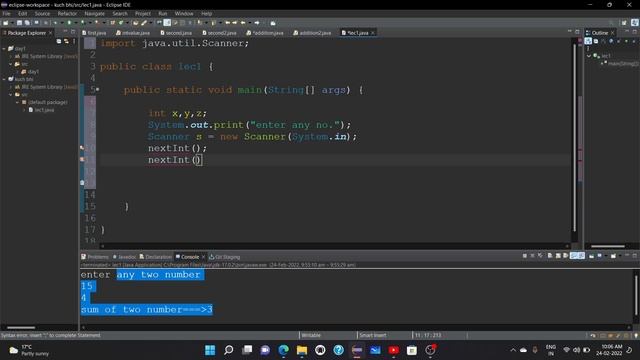The width and height of the screenshot is (640, 360).
Task: Click Smart Insert in status bar
Action: coord(373,335)
